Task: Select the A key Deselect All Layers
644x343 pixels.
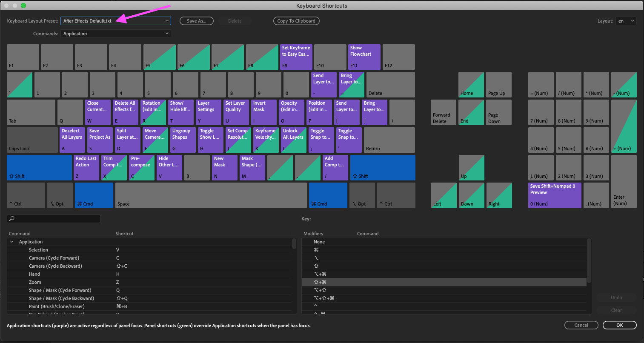Action: (x=72, y=140)
